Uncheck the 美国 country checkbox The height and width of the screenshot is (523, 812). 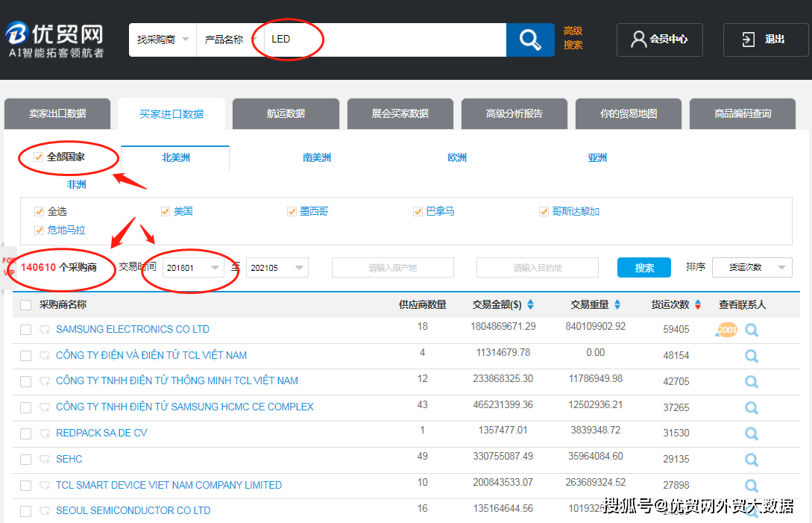coord(165,211)
